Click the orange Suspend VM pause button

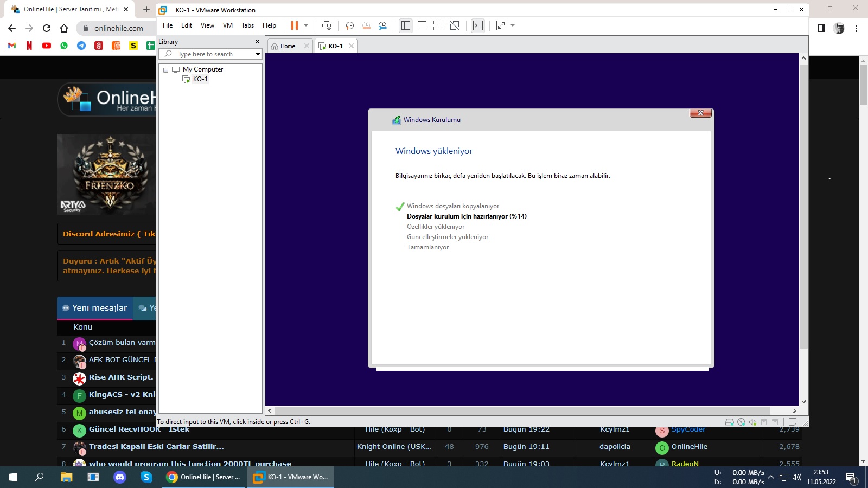pyautogui.click(x=294, y=25)
